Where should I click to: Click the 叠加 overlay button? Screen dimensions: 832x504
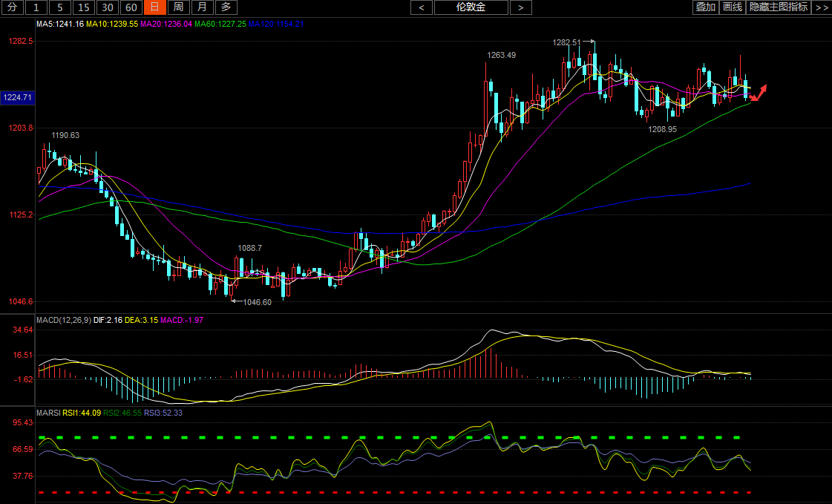pyautogui.click(x=706, y=7)
